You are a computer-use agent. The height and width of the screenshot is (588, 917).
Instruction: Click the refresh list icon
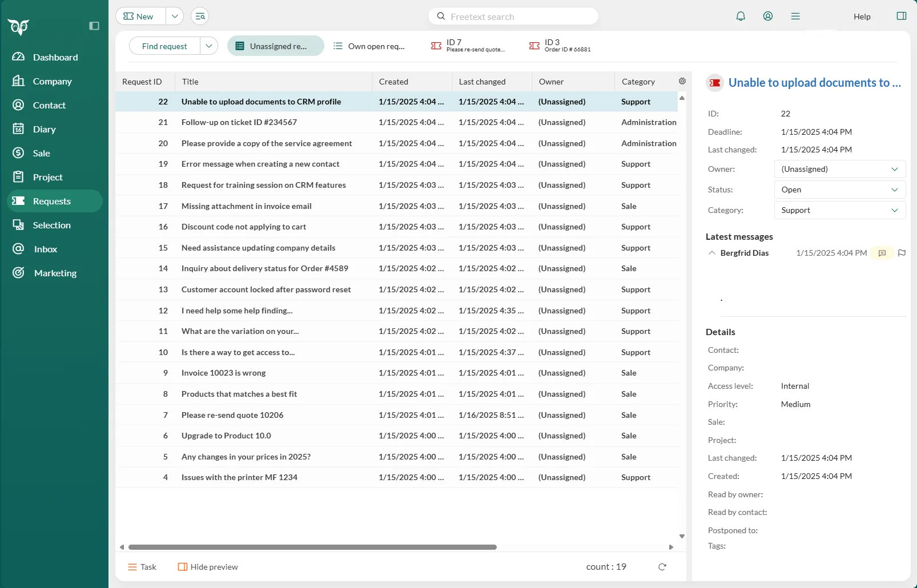662,567
